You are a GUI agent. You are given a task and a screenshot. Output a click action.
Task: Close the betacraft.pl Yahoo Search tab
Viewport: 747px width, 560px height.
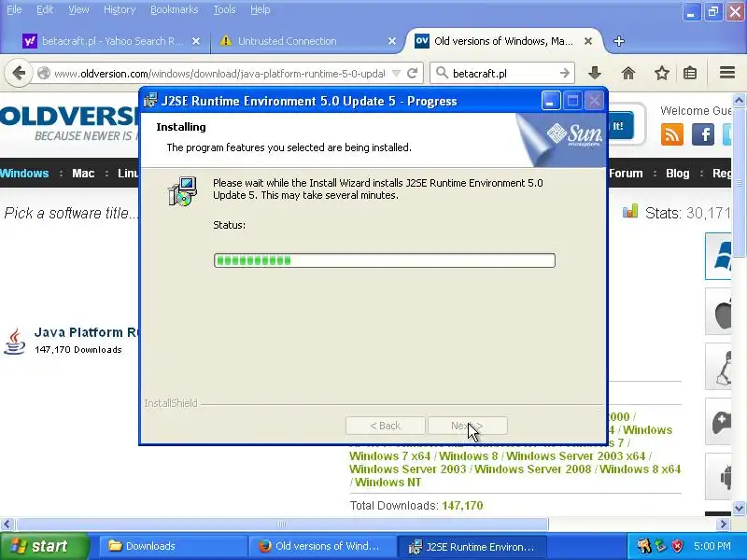coord(196,41)
